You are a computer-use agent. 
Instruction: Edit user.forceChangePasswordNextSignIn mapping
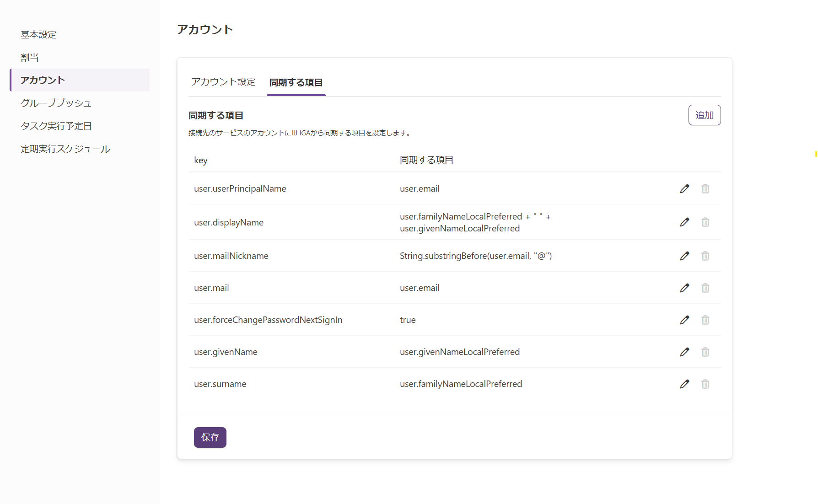684,320
